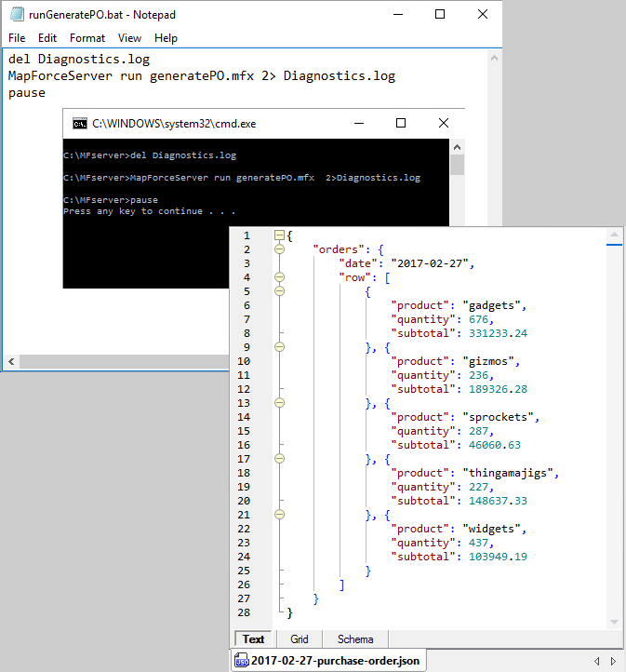Image resolution: width=626 pixels, height=672 pixels.
Task: Collapse the root JSON object on line 1
Action: (279, 235)
